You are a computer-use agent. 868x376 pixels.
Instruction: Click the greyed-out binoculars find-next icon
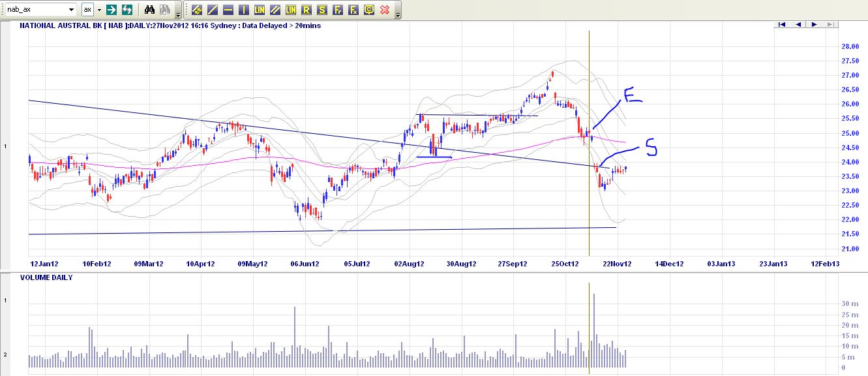point(165,10)
